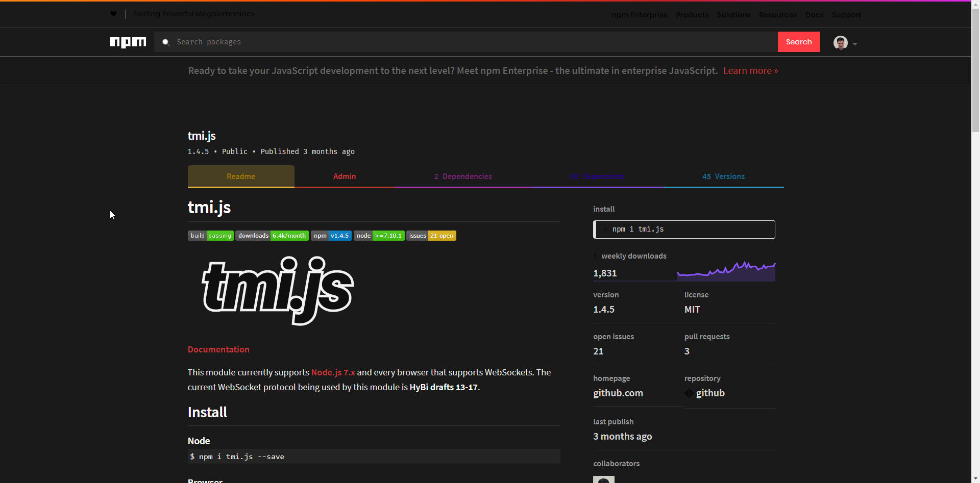The height and width of the screenshot is (483, 980).
Task: Click the build passing badge
Action: pos(211,236)
